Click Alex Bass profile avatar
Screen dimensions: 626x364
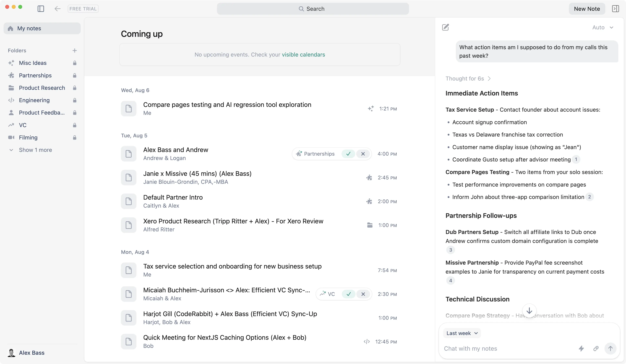[11, 353]
